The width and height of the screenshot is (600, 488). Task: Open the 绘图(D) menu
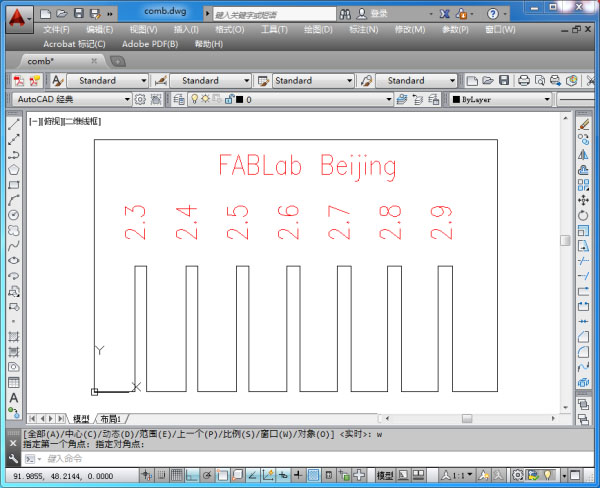click(x=318, y=29)
